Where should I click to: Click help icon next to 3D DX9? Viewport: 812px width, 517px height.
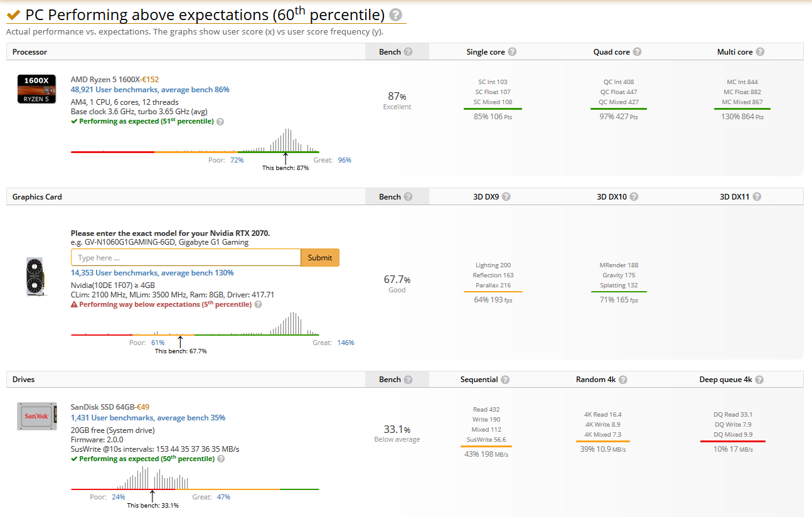click(x=506, y=197)
